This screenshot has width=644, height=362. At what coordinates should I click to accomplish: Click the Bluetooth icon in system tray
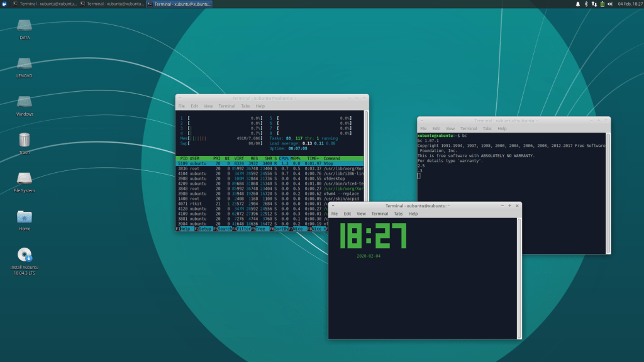pyautogui.click(x=586, y=4)
